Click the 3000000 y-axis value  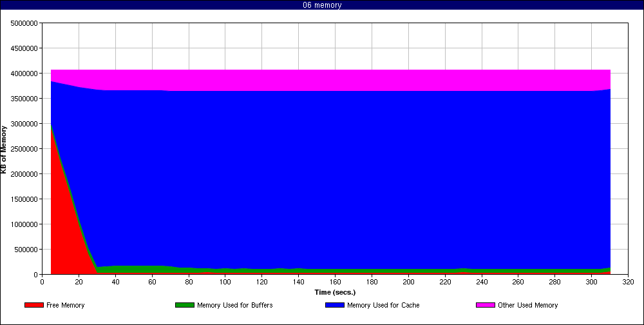tap(26, 123)
